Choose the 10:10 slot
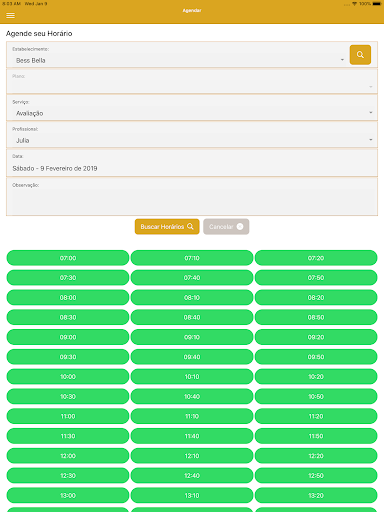Viewport: 384px width, 512px height. point(192,377)
